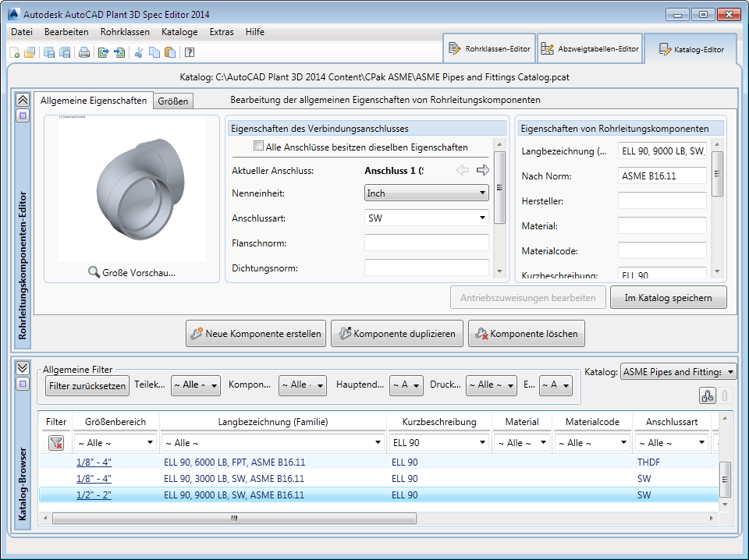Open the 1/8" - 4" link in the FPT row

click(94, 463)
